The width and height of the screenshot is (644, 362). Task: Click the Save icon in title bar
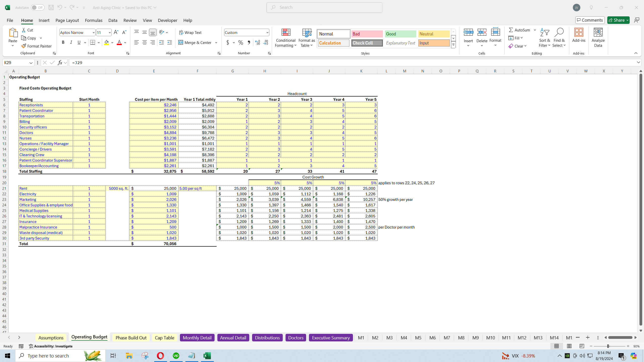pos(51,8)
